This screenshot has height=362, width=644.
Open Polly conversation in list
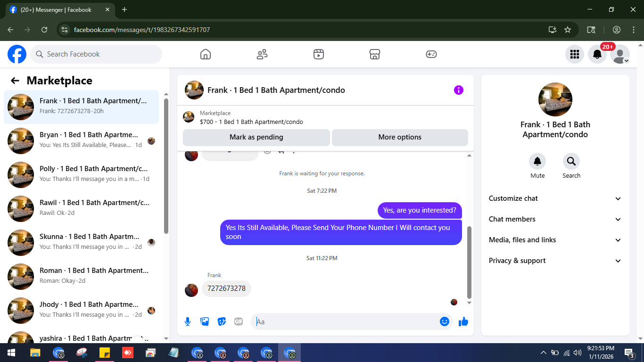tap(82, 175)
